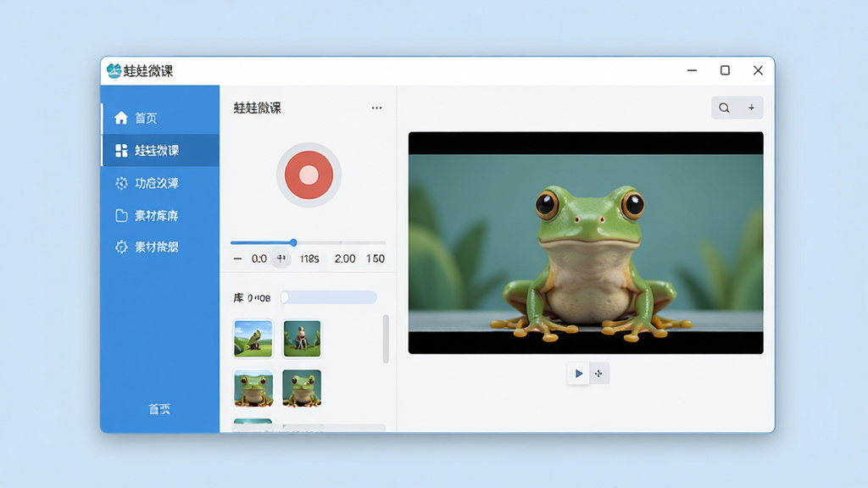Click the plus icon next to search
The image size is (868, 488).
coord(751,108)
